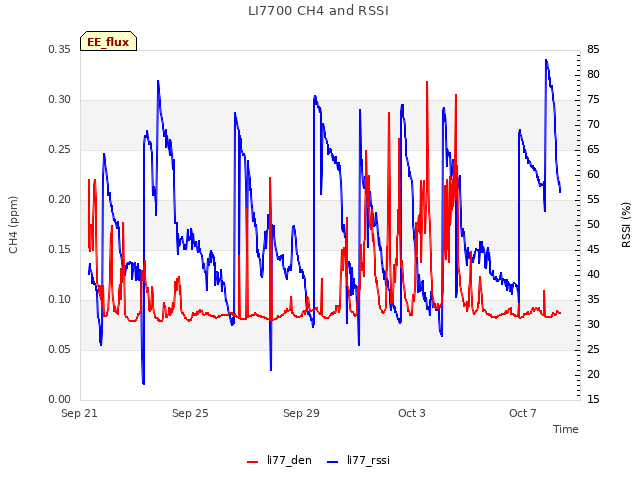Click the 30 value on RSSI axis
The width and height of the screenshot is (640, 480).
pyautogui.click(x=593, y=324)
